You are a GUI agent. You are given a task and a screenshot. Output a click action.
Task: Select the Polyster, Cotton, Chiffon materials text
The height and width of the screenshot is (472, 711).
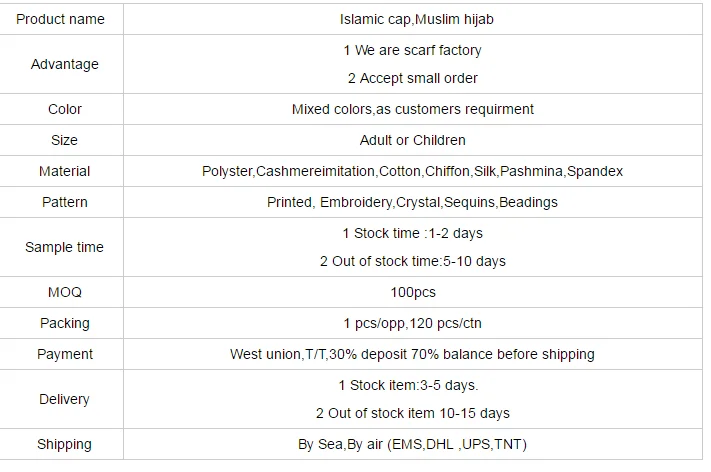pyautogui.click(x=412, y=171)
